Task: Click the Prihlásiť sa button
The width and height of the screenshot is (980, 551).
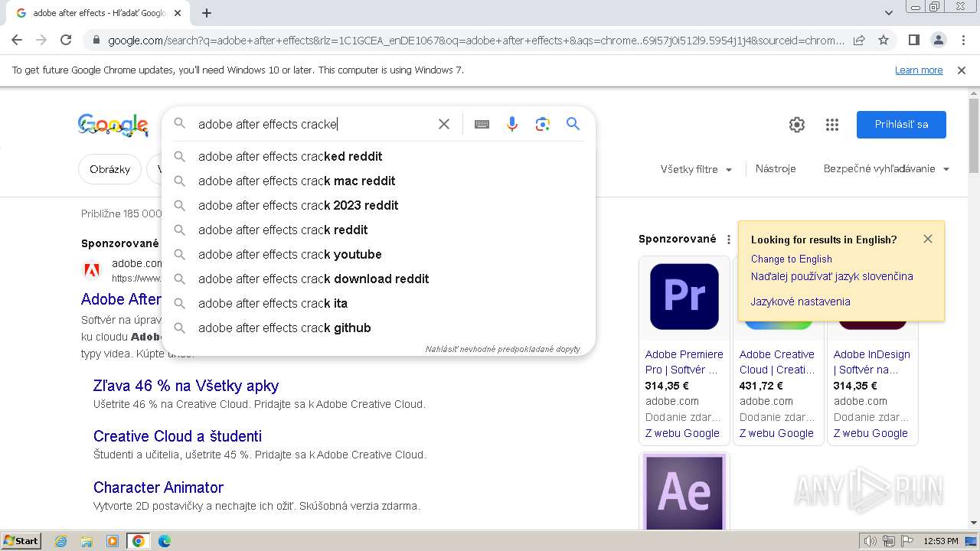Action: (901, 125)
